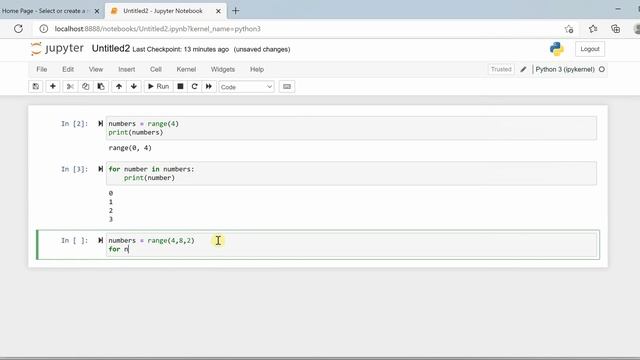Click the kernel idle circle indicator
This screenshot has width=640, height=360.
point(602,69)
